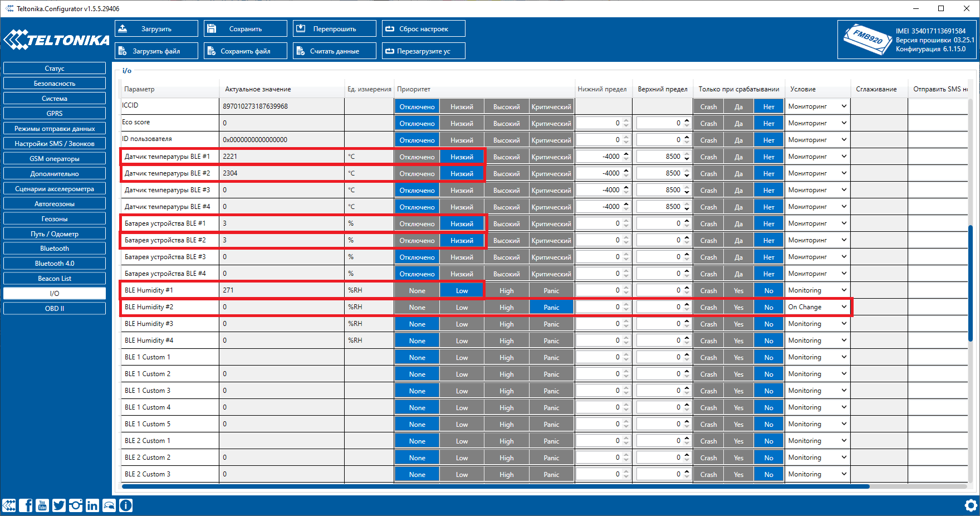Open the settings gear icon bottom right
Viewport: 980px width, 516px height.
coord(971,505)
